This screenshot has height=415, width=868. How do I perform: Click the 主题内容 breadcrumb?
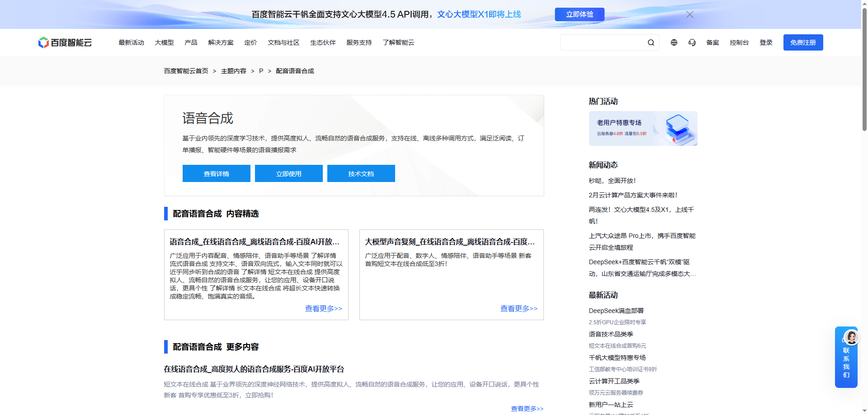coord(234,71)
